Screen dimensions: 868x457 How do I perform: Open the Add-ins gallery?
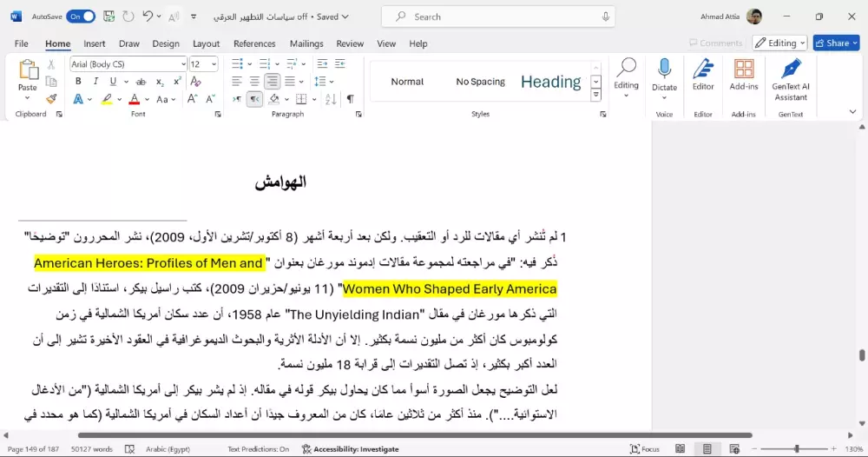point(744,70)
